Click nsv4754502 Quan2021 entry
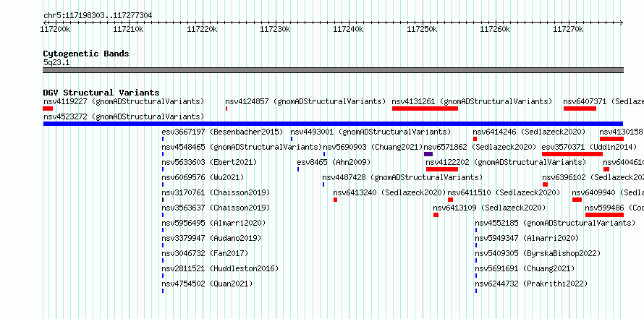Viewport: 644px width, 319px height. click(x=207, y=284)
